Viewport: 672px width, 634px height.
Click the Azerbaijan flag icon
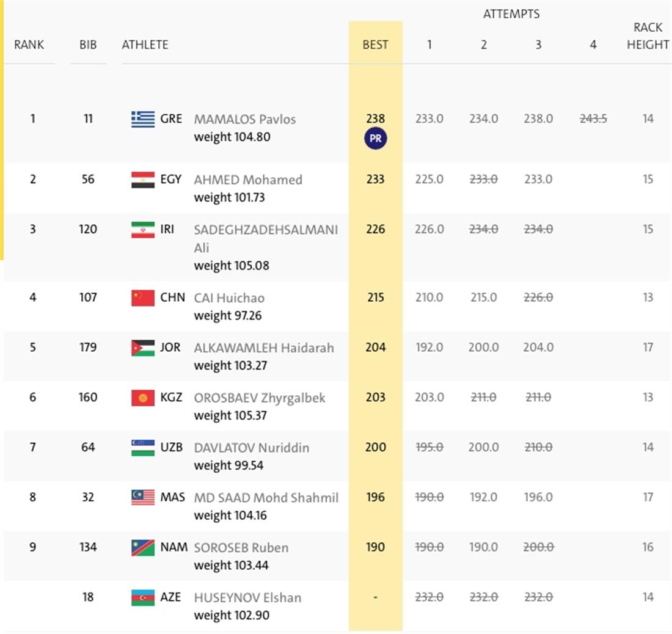(x=142, y=597)
